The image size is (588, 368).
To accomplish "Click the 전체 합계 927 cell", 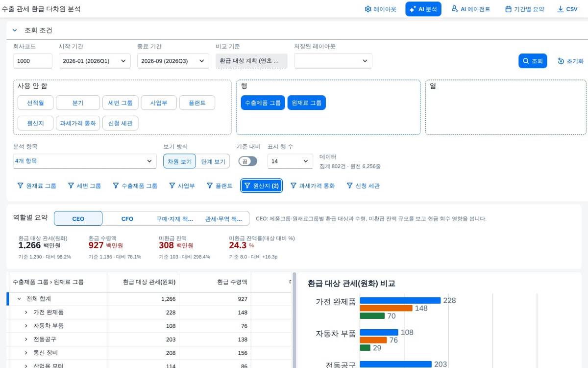I will point(215,299).
